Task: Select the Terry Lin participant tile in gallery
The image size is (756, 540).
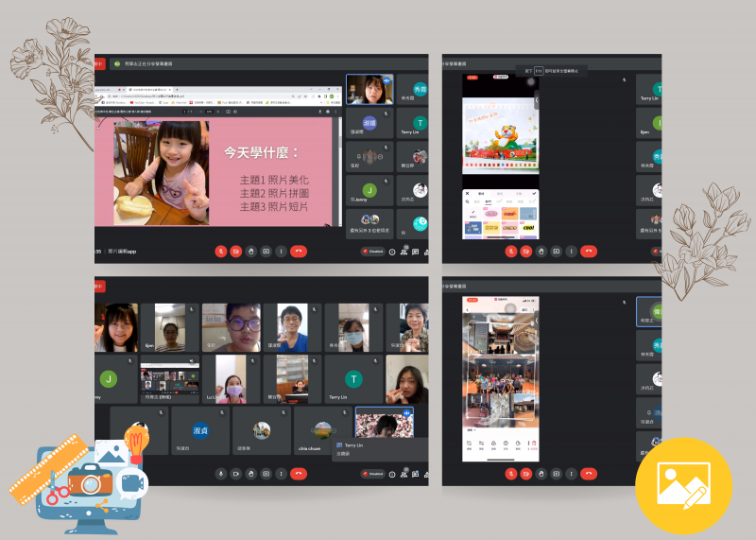Action: (353, 379)
